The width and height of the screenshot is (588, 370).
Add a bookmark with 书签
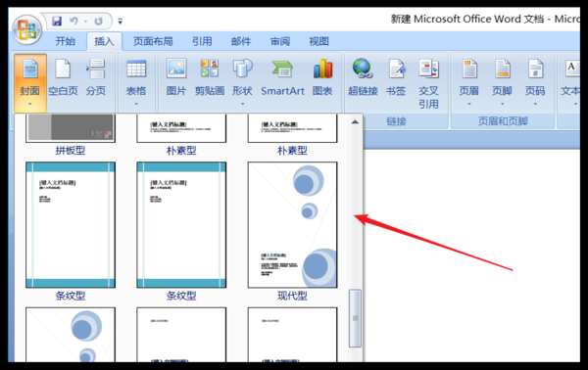coord(396,76)
